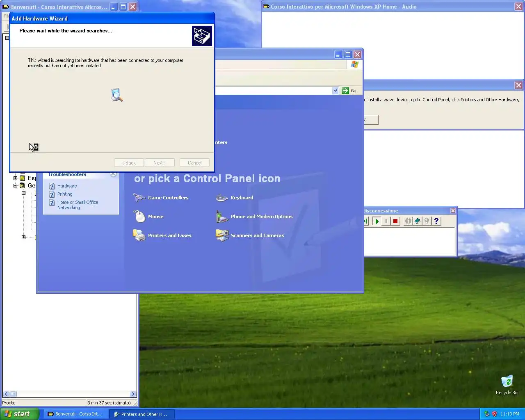Click the horizontal scrollbar left arrow in Benvenuti window
Viewport: 525px width, 420px height.
[6, 394]
